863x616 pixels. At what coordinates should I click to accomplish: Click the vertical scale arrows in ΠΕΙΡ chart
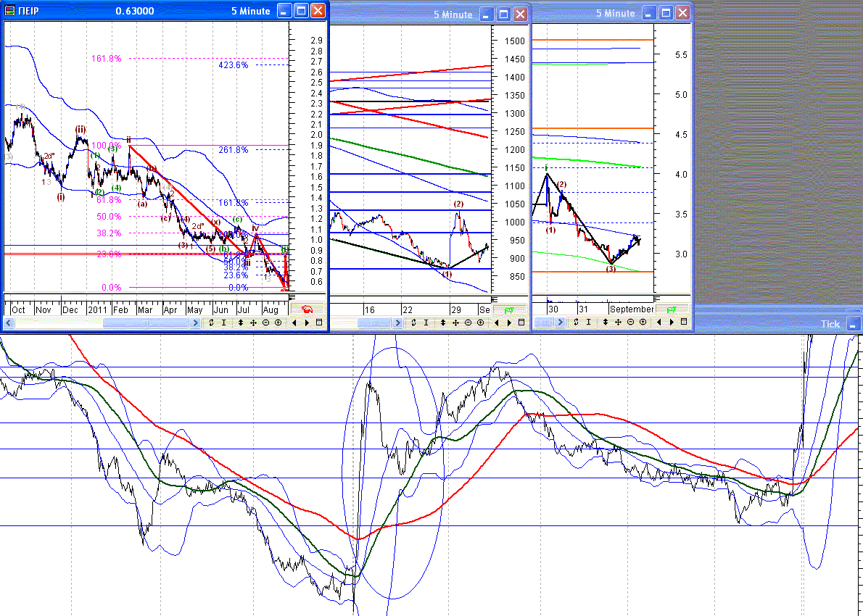click(x=241, y=322)
